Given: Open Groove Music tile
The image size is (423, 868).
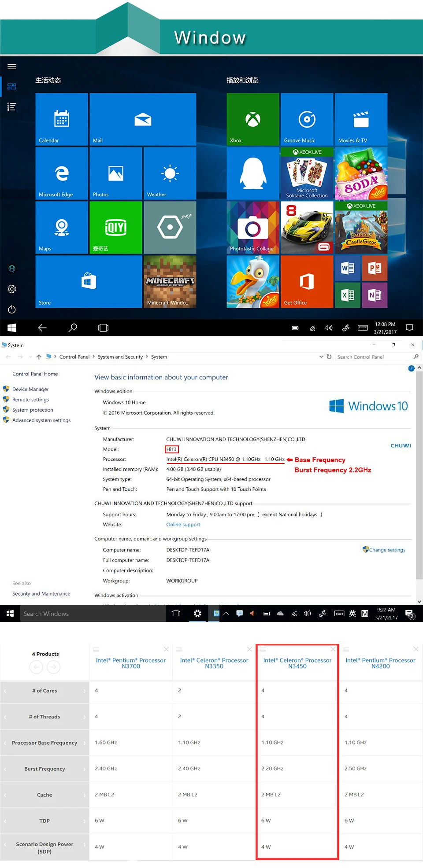Looking at the screenshot, I should (x=307, y=119).
